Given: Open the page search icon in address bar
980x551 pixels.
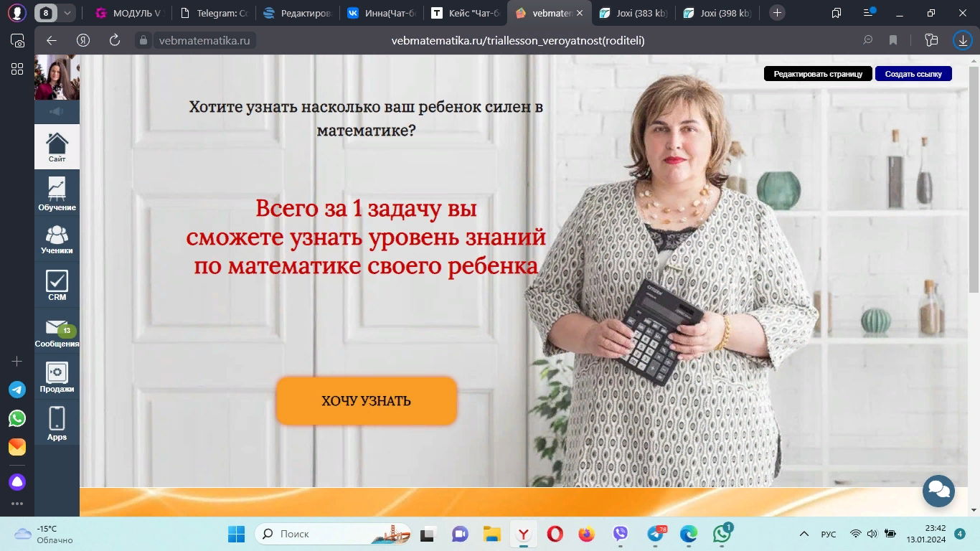Looking at the screenshot, I should (x=868, y=40).
